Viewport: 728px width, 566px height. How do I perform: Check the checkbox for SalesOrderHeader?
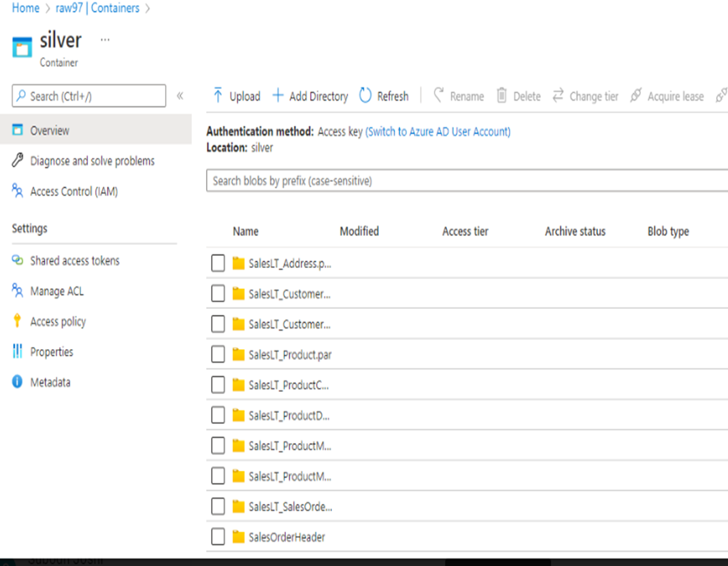click(x=218, y=537)
